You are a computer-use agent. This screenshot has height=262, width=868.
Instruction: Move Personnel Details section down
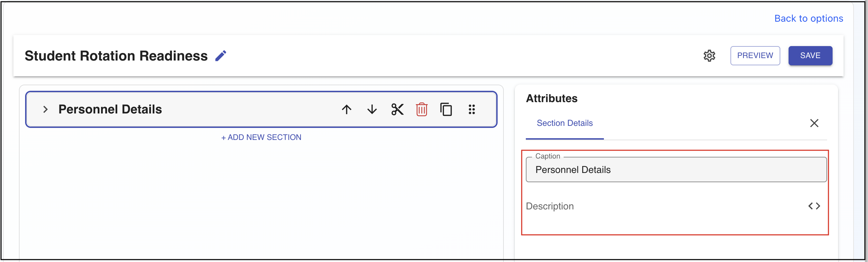tap(372, 110)
